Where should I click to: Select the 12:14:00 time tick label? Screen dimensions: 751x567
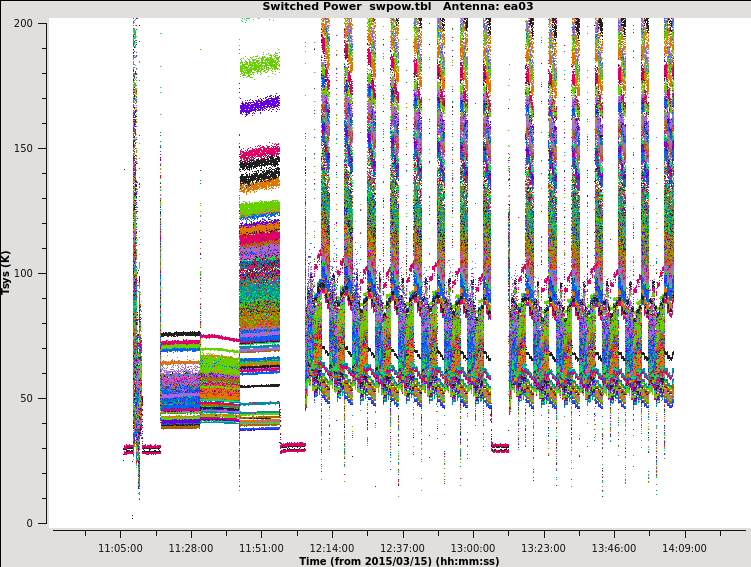click(x=331, y=548)
